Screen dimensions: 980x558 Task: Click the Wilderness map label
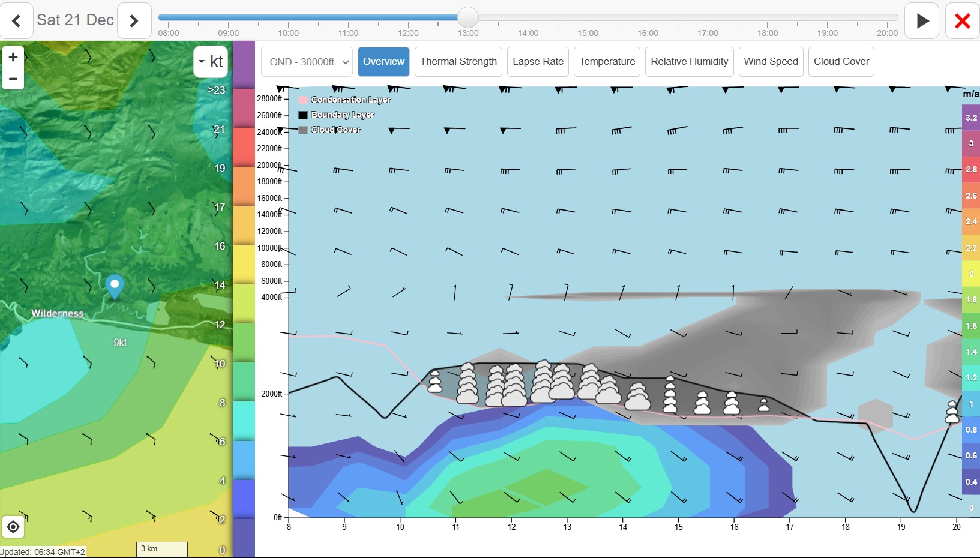pos(58,313)
